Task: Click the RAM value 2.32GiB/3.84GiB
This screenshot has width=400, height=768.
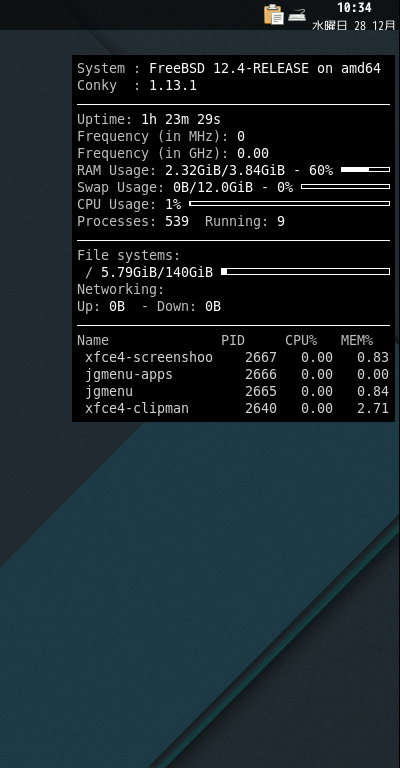Action: click(225, 170)
